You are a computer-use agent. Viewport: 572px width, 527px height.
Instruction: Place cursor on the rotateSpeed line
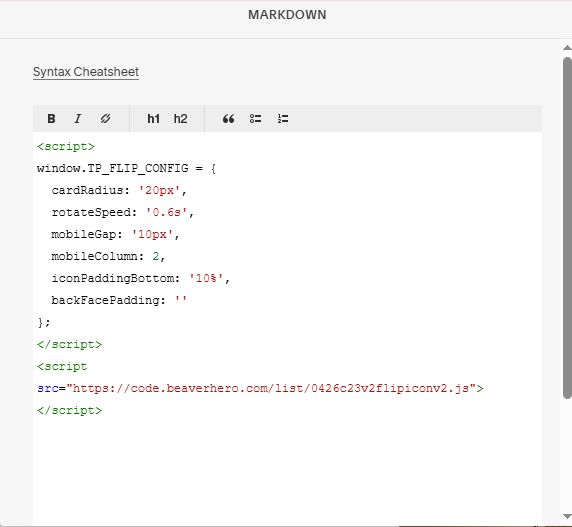123,212
